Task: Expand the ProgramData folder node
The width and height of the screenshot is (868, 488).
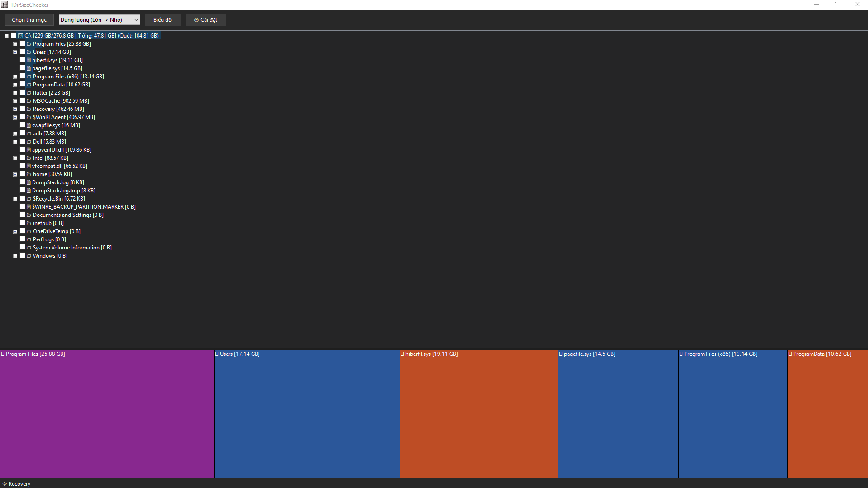Action: 15,85
